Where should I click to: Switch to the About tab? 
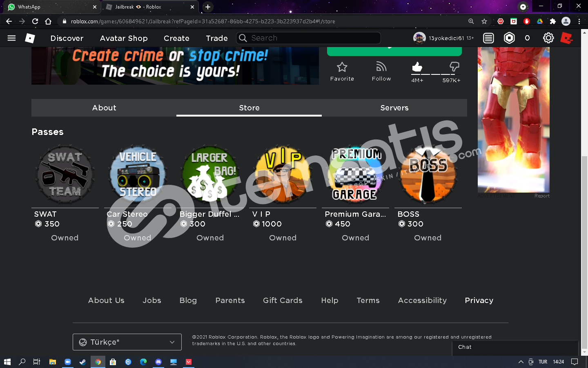coord(104,108)
